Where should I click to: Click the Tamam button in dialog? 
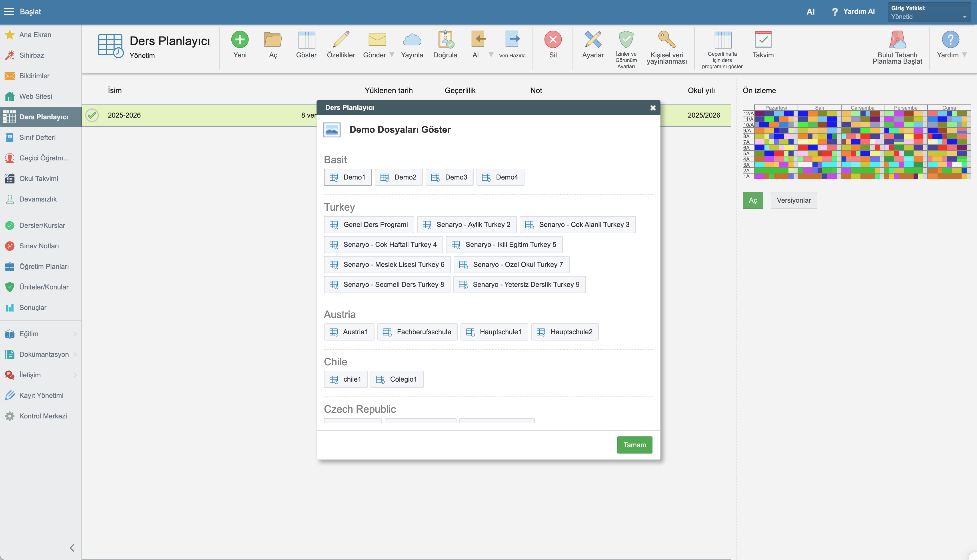(634, 445)
